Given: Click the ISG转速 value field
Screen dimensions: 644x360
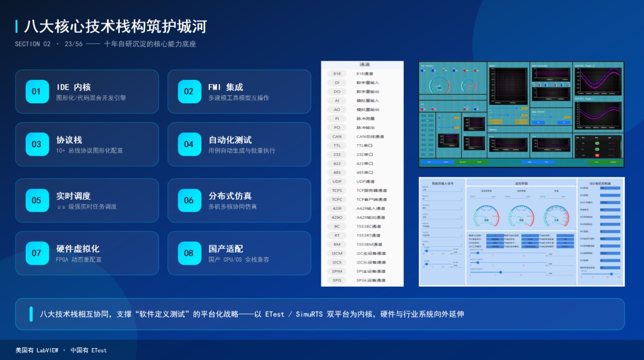Looking at the screenshot, I should (x=610, y=188).
